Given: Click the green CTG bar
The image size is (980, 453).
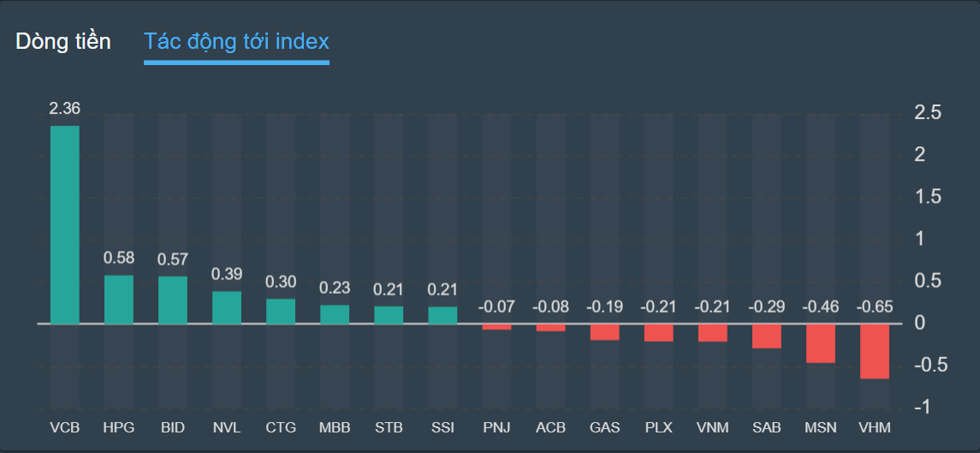Looking at the screenshot, I should pyautogui.click(x=281, y=311).
